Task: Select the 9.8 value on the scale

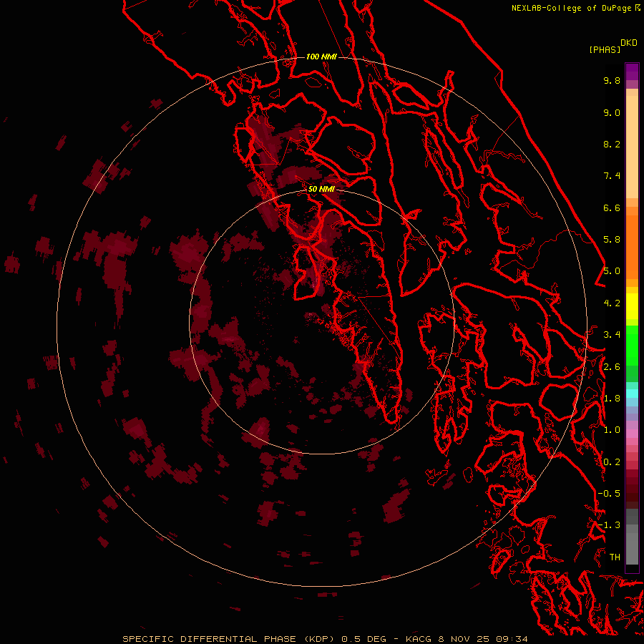Action: (x=612, y=80)
